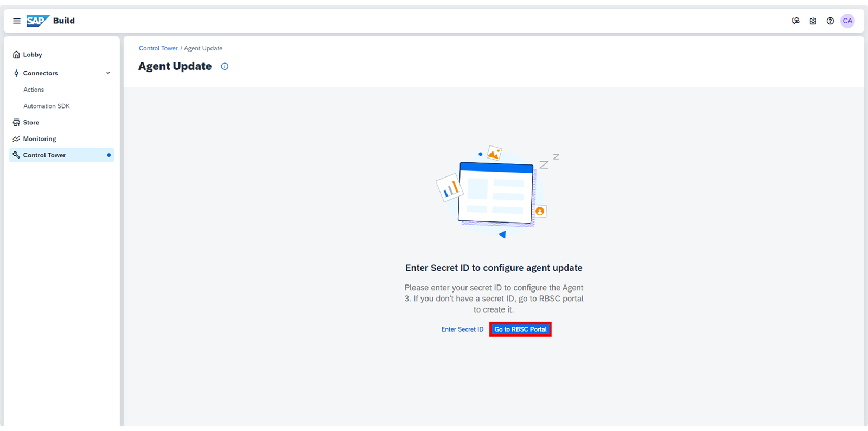Open the hamburger navigation menu
This screenshot has width=868, height=431.
tap(17, 21)
